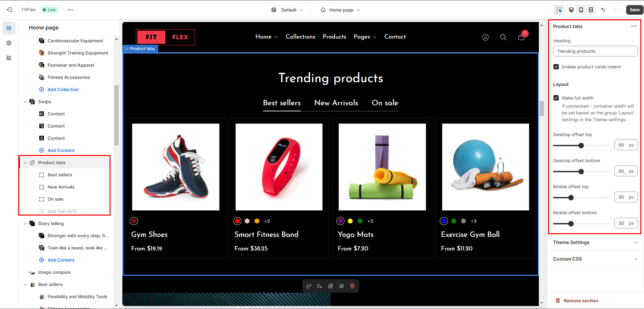Image resolution: width=644 pixels, height=309 pixels.
Task: Click Remove section button
Action: coord(577,301)
